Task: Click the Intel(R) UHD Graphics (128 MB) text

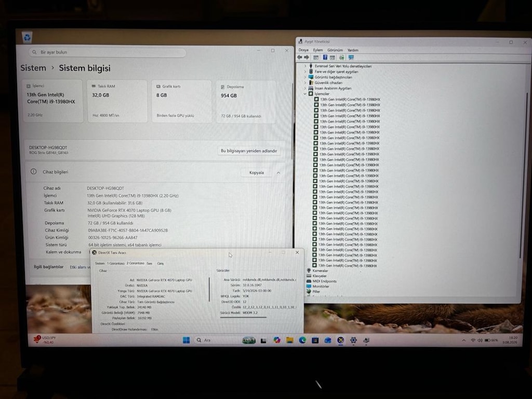Action: point(116,216)
